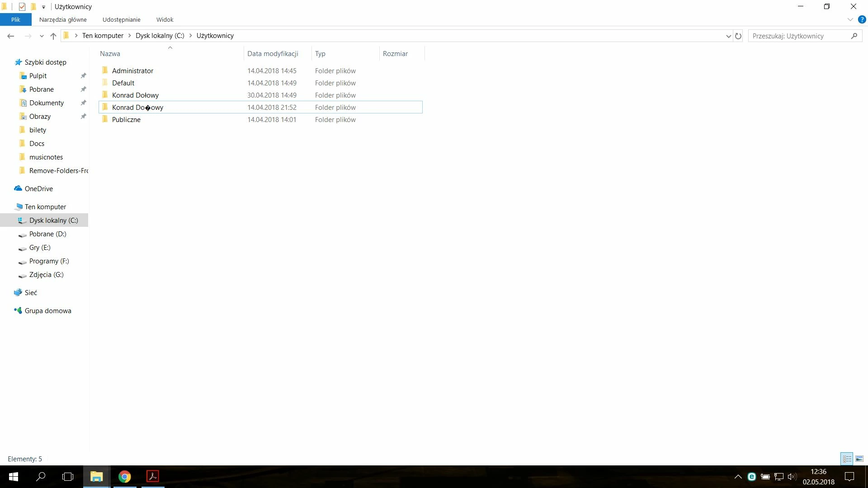The width and height of the screenshot is (868, 488).
Task: Click Ten komputer in the address path
Action: pyautogui.click(x=103, y=36)
